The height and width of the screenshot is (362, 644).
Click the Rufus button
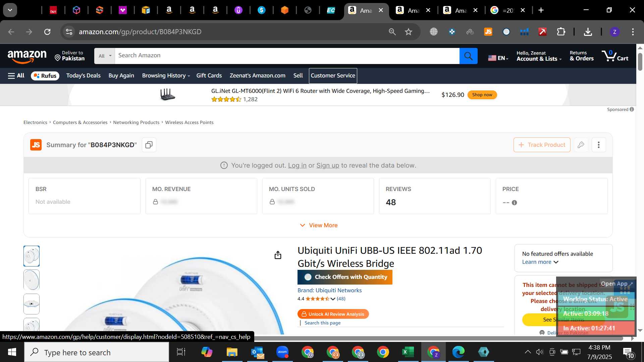45,76
